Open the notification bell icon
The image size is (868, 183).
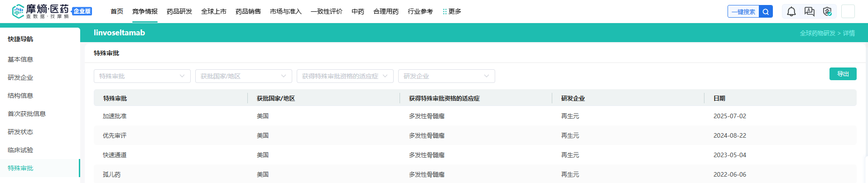pyautogui.click(x=791, y=12)
